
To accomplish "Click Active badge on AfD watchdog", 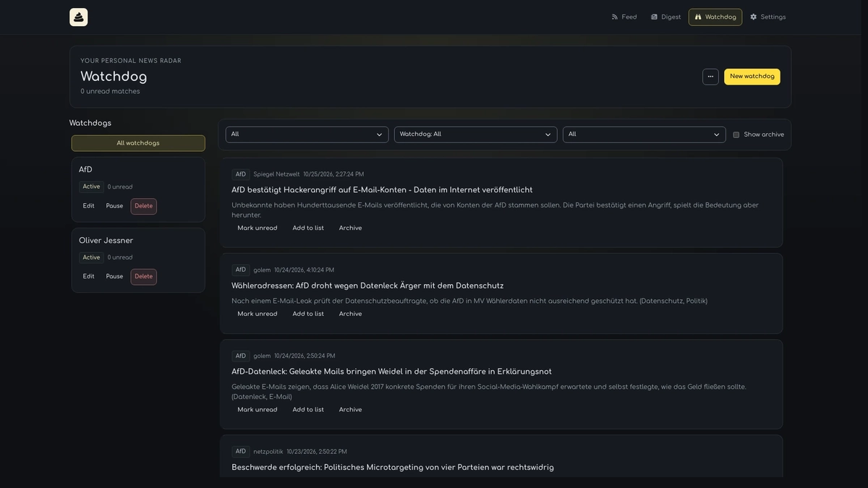I will 91,187.
